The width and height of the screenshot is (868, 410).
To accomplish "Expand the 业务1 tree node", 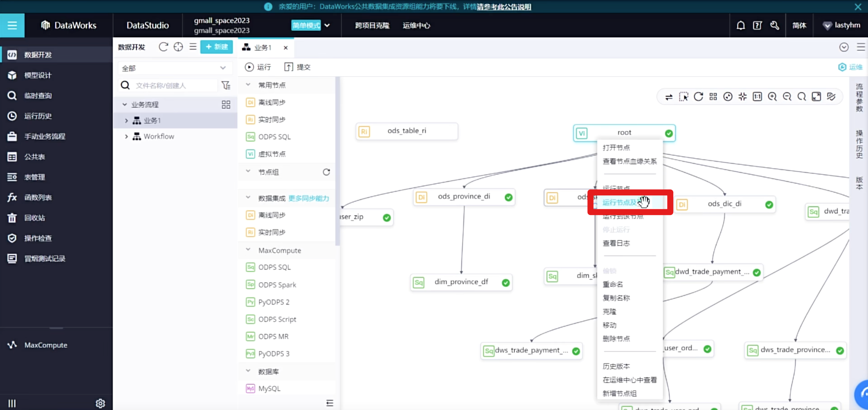I will pos(126,121).
